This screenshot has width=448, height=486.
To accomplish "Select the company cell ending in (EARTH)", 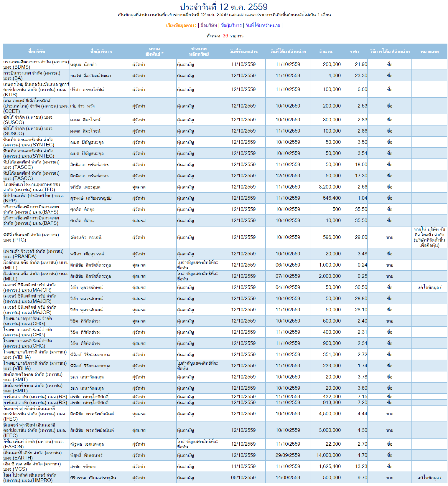I will (36, 455).
